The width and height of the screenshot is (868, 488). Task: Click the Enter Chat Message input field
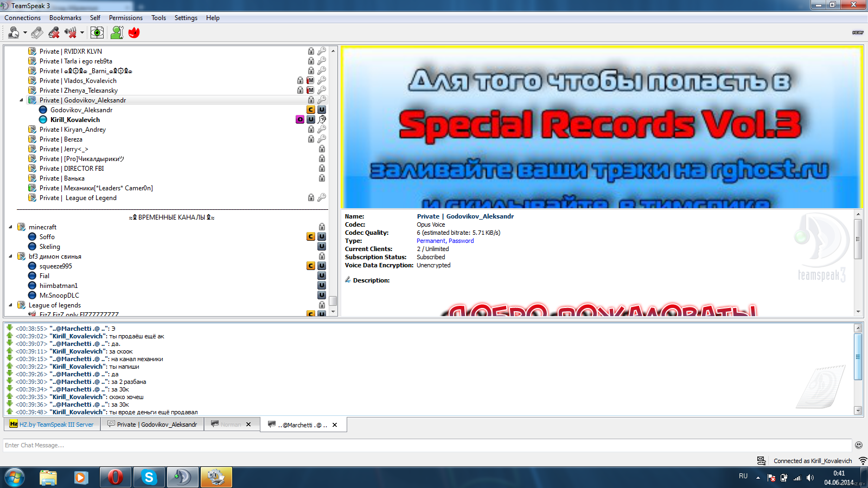423,445
